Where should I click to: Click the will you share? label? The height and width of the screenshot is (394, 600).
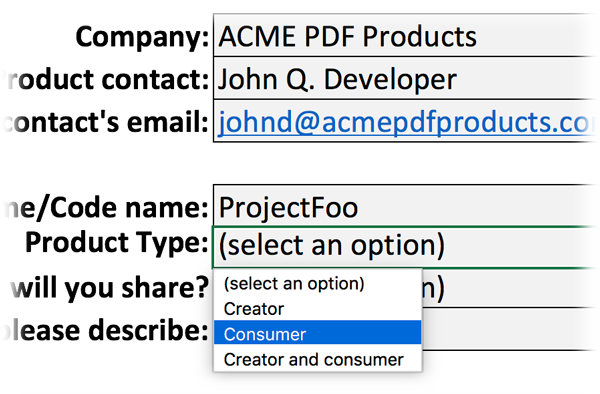click(109, 288)
